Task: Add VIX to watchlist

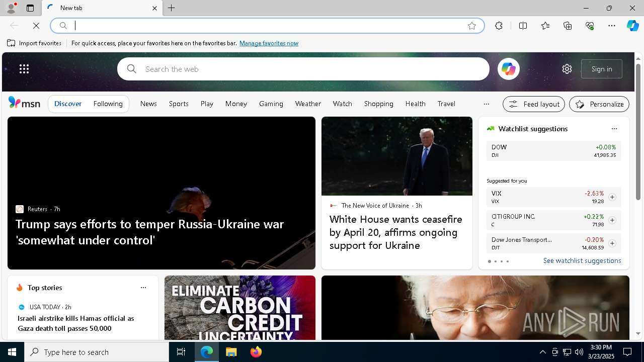Action: pyautogui.click(x=612, y=197)
